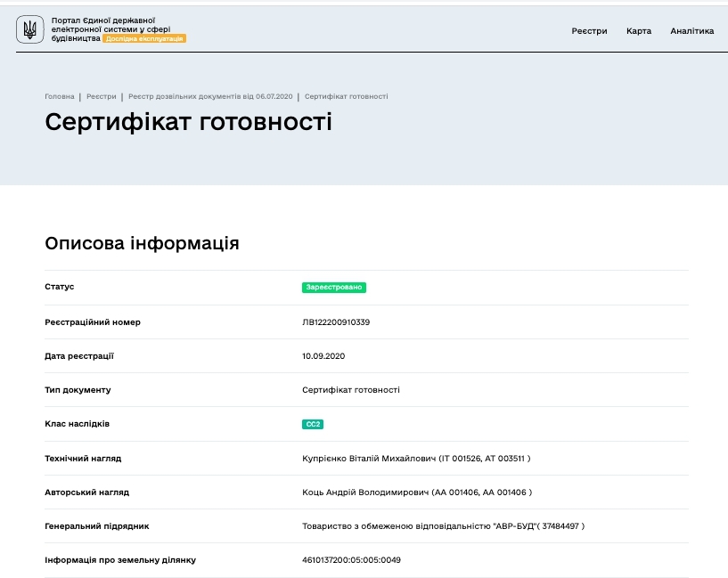
Task: Click the Клас наслідків label
Action: click(x=77, y=424)
